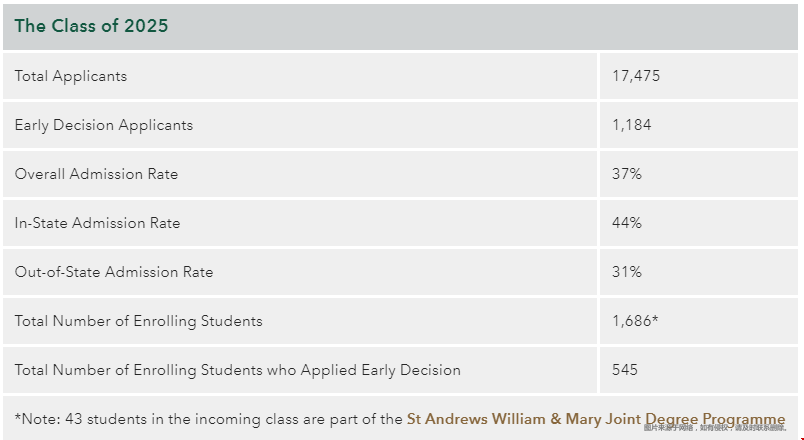Screen dimensions: 804x440
Task: Select the Early Decision Applicants label
Action: pyautogui.click(x=104, y=125)
